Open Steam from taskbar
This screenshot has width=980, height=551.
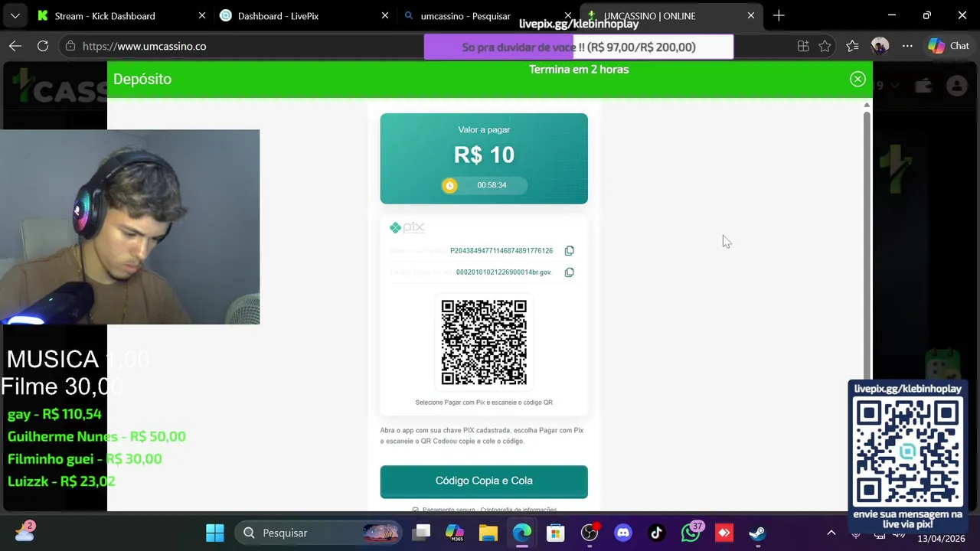click(758, 533)
